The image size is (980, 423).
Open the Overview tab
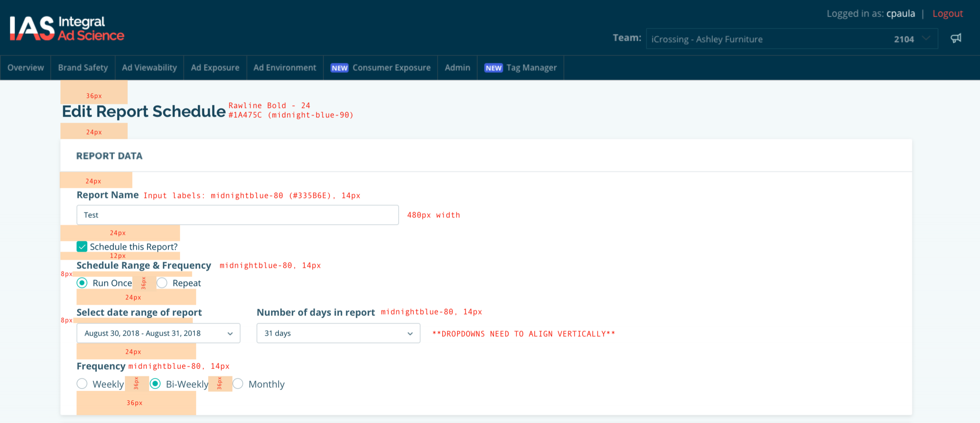tap(25, 68)
